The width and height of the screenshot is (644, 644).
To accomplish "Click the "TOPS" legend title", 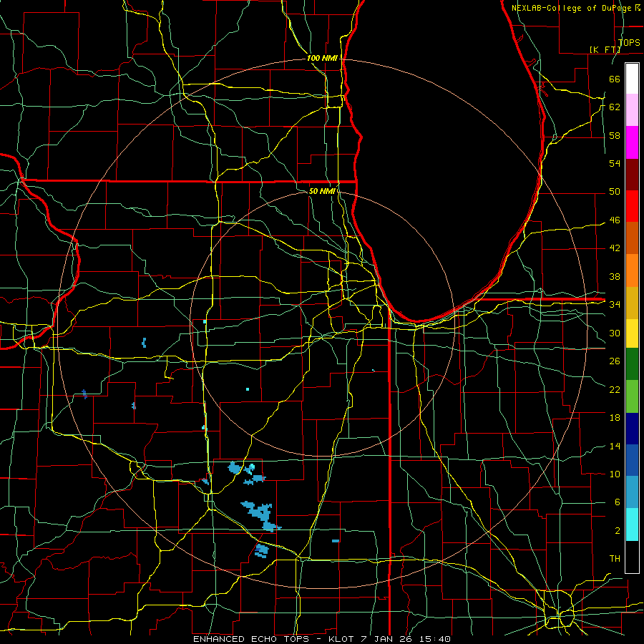I will pyautogui.click(x=629, y=42).
